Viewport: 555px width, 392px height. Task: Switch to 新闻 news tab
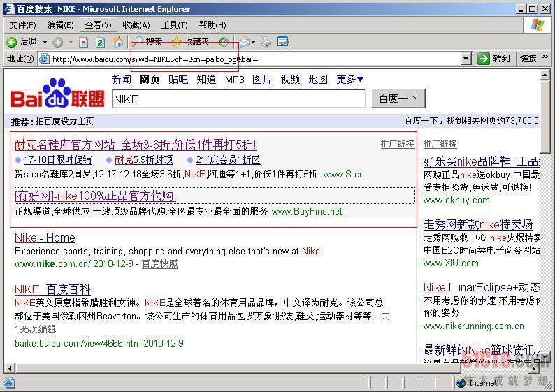122,80
